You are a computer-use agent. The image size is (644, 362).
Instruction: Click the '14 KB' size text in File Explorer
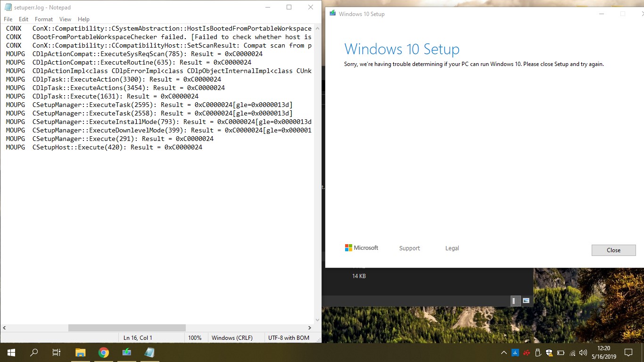359,276
